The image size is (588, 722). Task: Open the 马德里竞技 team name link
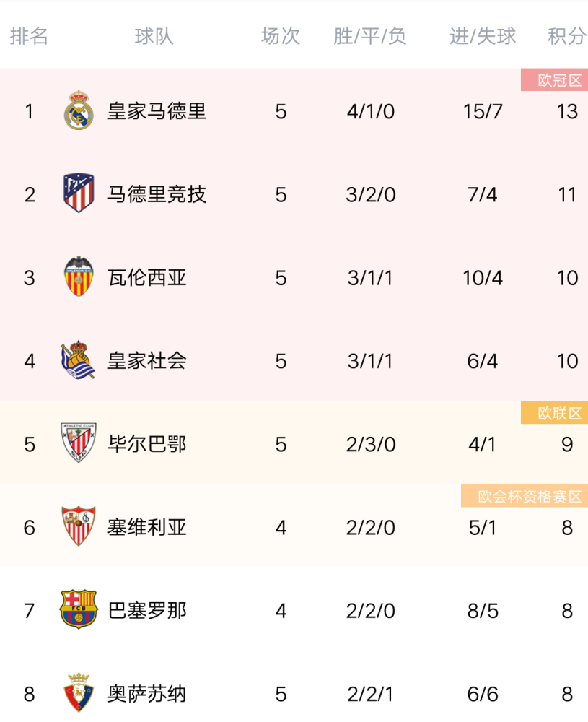click(157, 194)
